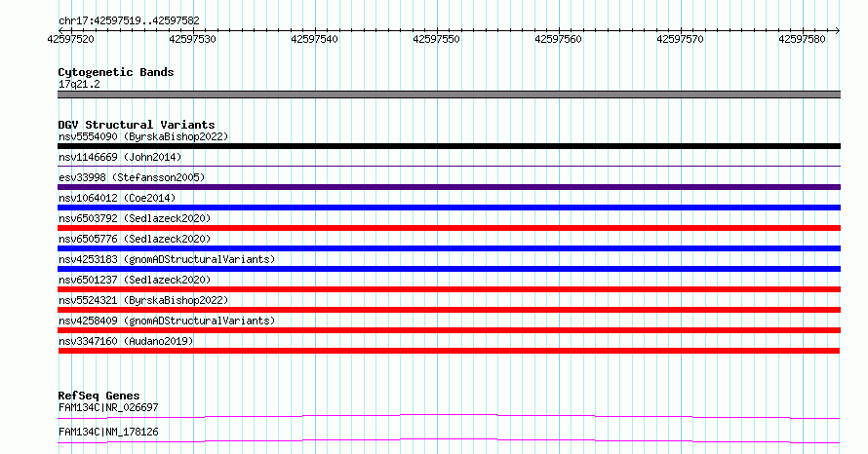Select the black nsv5554090 variant bar
Screen dimensions: 868x454
coord(449,146)
